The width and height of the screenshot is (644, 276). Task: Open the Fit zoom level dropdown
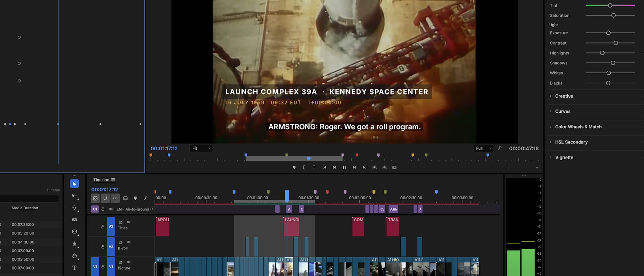[201, 148]
